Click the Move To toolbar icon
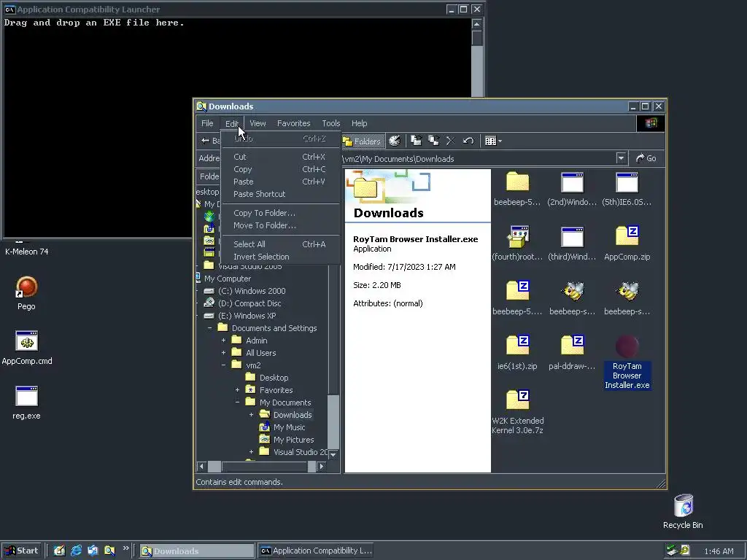The image size is (747, 560). click(x=417, y=141)
